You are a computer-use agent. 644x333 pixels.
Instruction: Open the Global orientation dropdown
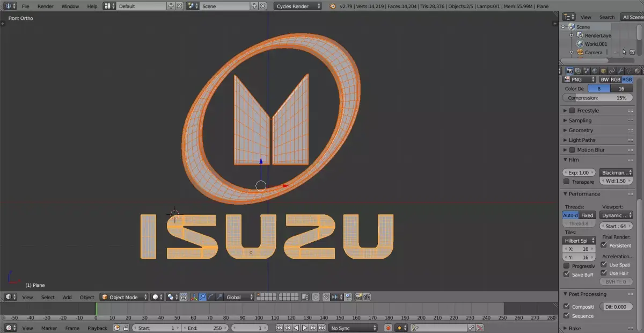pyautogui.click(x=239, y=297)
